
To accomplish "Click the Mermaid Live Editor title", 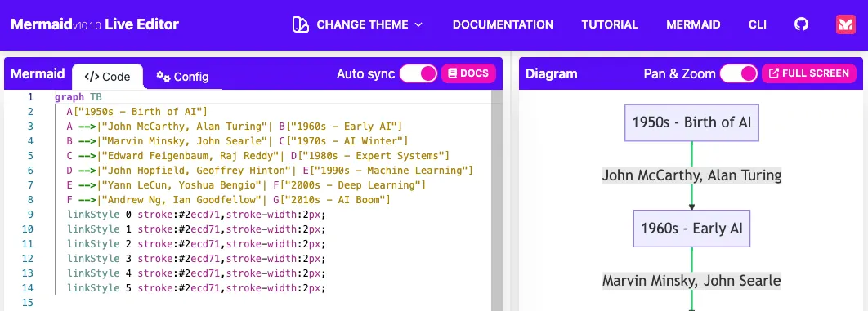I will tap(95, 24).
